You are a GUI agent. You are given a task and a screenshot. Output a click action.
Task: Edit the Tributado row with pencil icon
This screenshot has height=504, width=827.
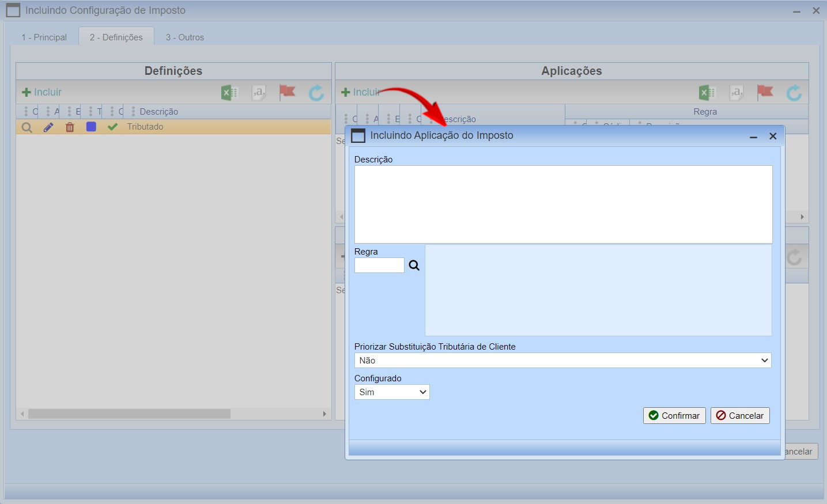click(48, 127)
